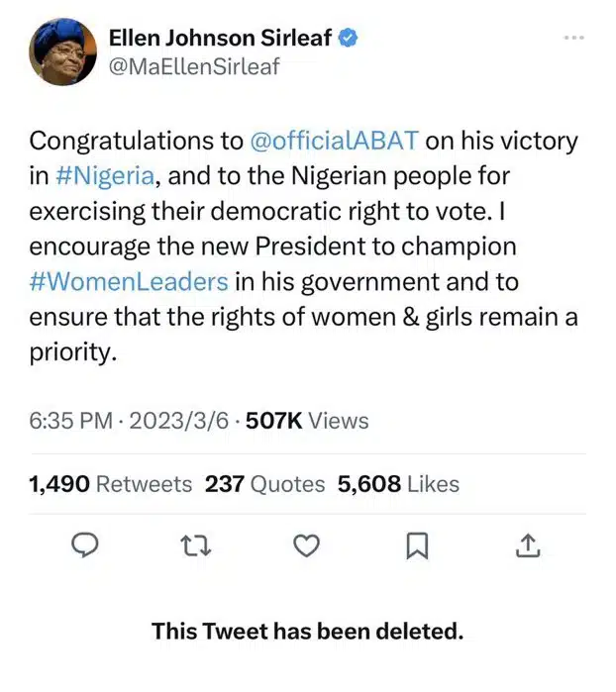Click the 6:35 PM timestamp
The width and height of the screenshot is (616, 692).
(x=71, y=421)
